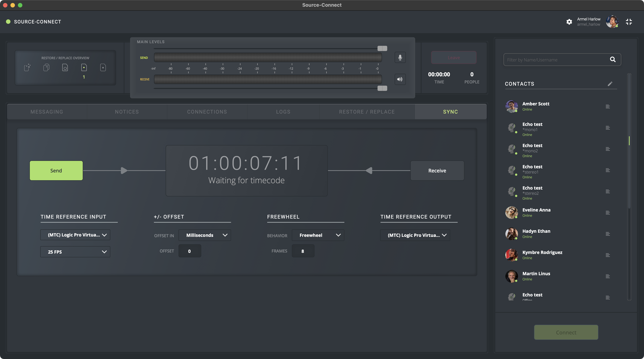The height and width of the screenshot is (359, 644).
Task: Open settings gear icon
Action: [569, 22]
